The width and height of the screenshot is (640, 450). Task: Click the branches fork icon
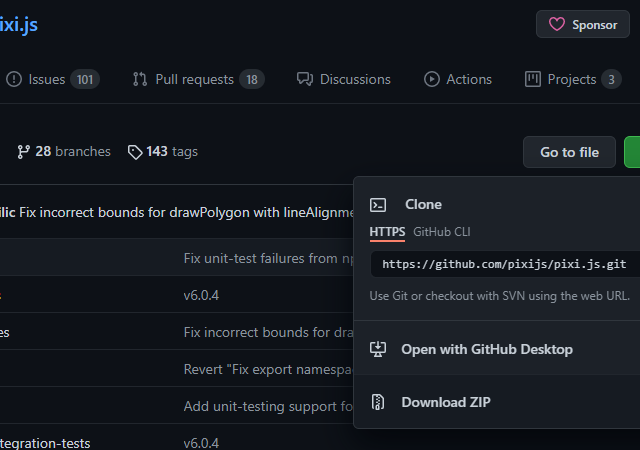point(23,152)
